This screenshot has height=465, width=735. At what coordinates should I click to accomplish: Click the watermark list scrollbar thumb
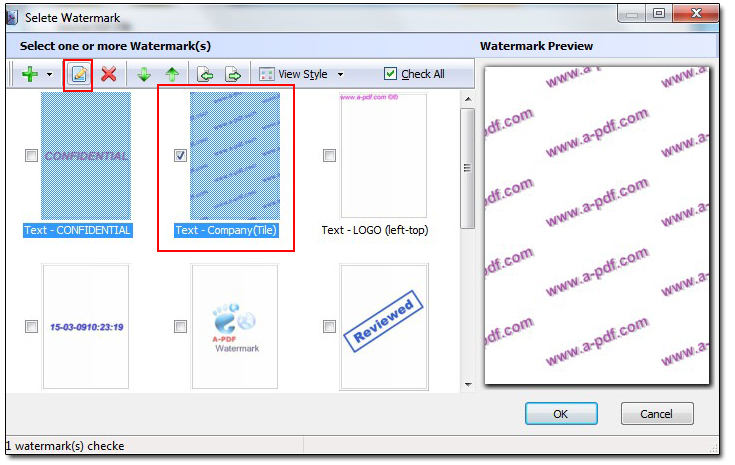pos(467,168)
